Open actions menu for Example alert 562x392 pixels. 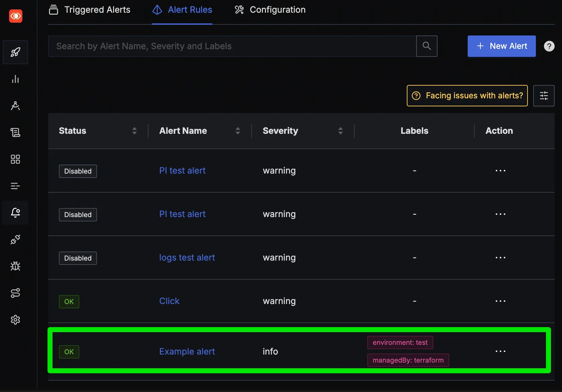(x=500, y=351)
